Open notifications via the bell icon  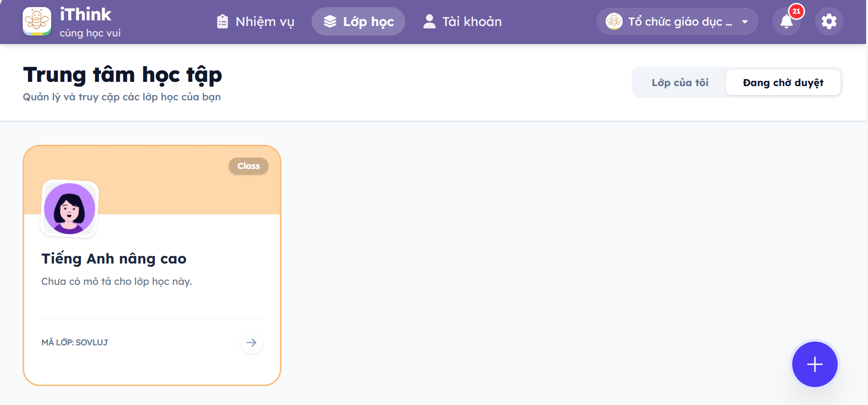tap(786, 22)
